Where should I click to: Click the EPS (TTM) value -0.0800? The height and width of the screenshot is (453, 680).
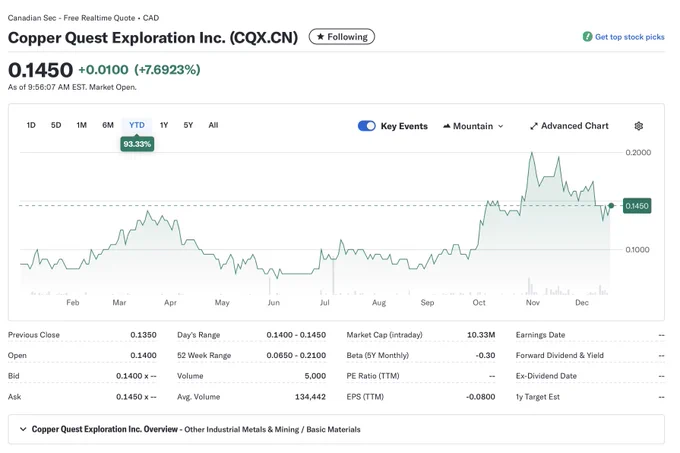(x=481, y=397)
